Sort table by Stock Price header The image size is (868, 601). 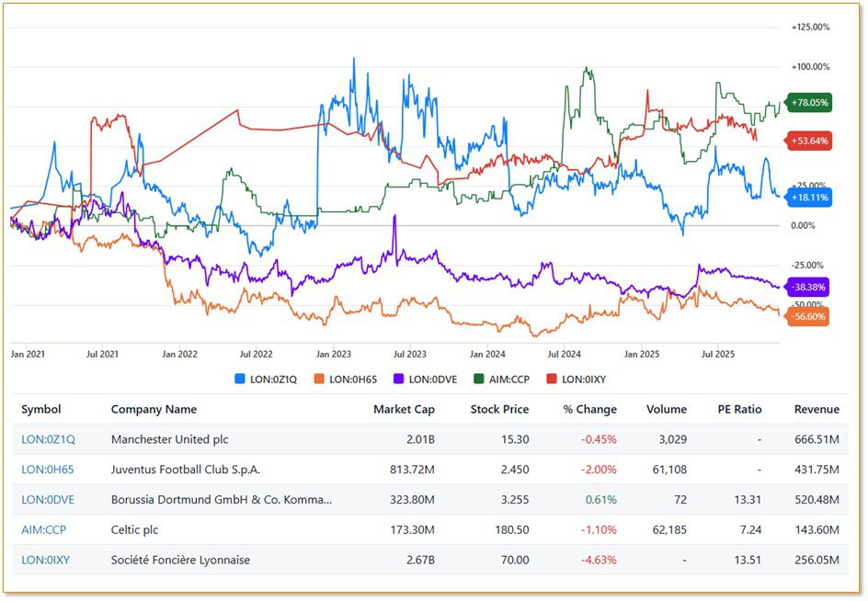tap(498, 409)
